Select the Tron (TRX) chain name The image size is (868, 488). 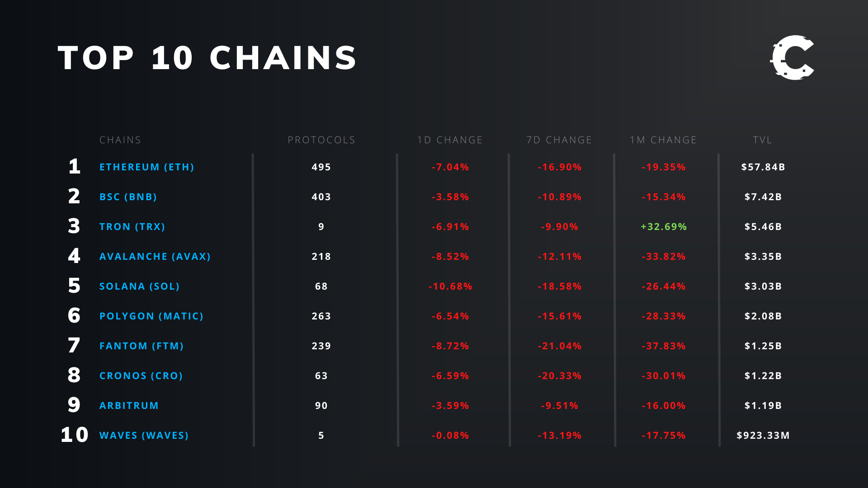pyautogui.click(x=132, y=227)
